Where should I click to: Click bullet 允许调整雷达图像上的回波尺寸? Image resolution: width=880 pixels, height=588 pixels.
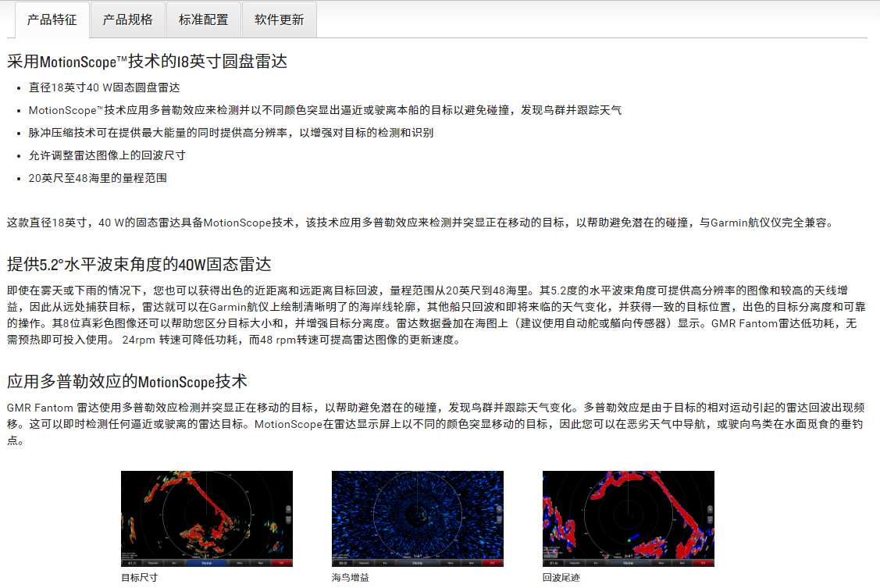click(x=107, y=155)
